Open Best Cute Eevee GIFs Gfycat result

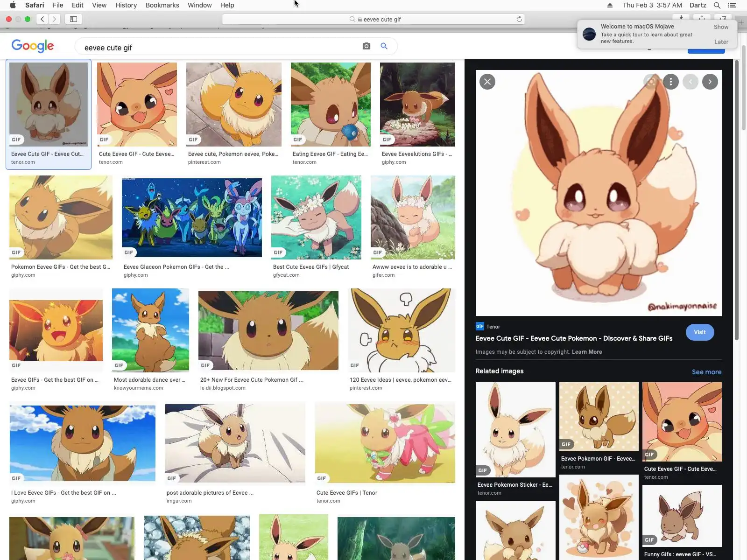pos(316,217)
